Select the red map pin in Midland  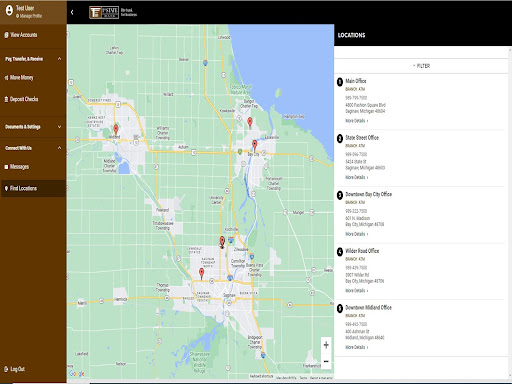116,129
